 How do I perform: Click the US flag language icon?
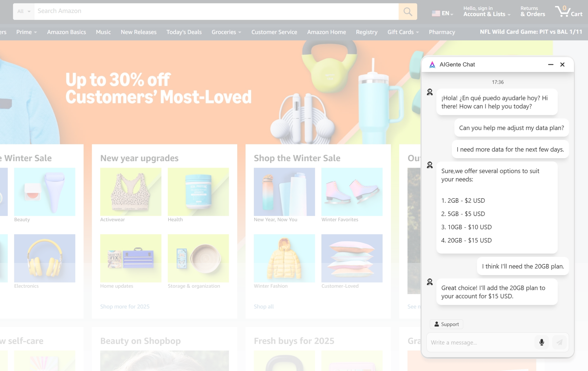[x=436, y=13]
